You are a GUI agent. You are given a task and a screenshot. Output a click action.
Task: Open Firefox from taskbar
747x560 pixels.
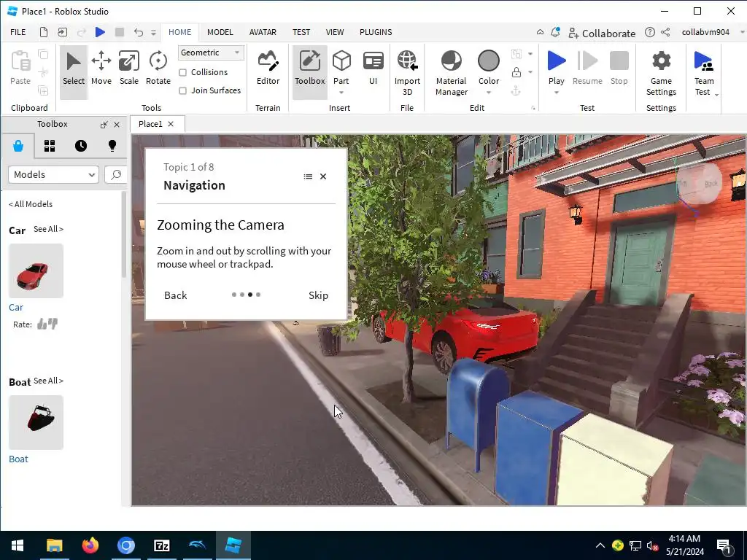[90, 545]
